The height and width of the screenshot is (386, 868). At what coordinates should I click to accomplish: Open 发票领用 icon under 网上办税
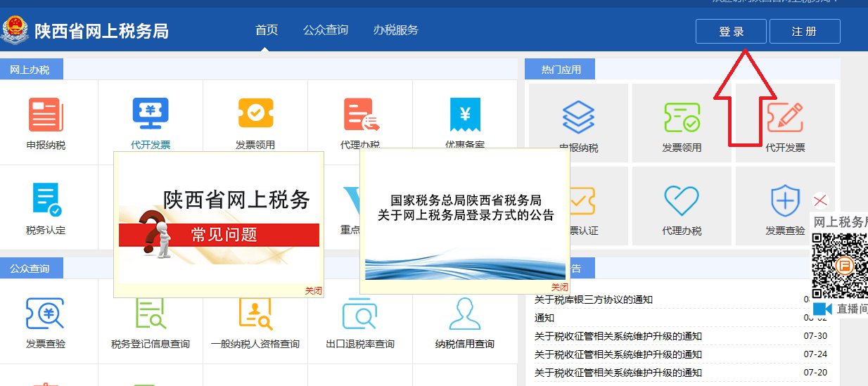(x=255, y=113)
